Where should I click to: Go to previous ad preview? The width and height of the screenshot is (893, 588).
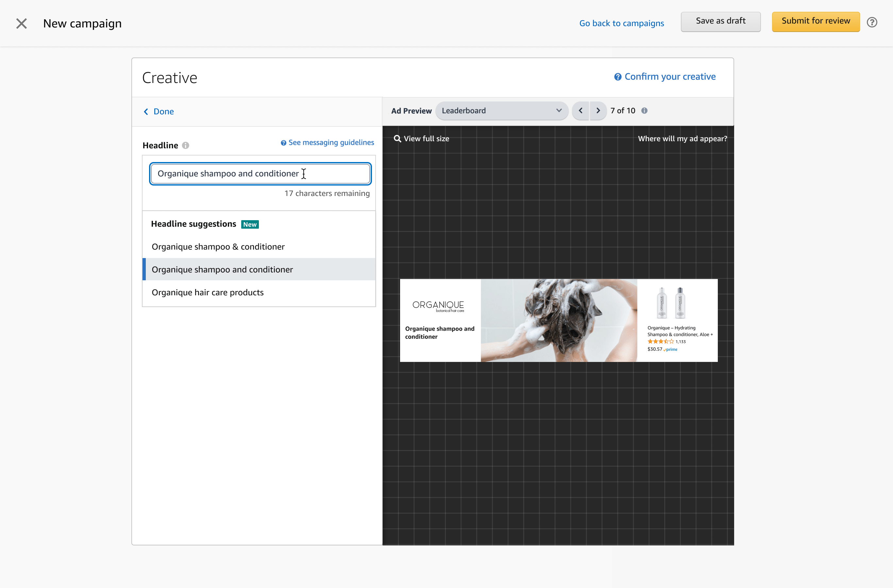click(581, 111)
